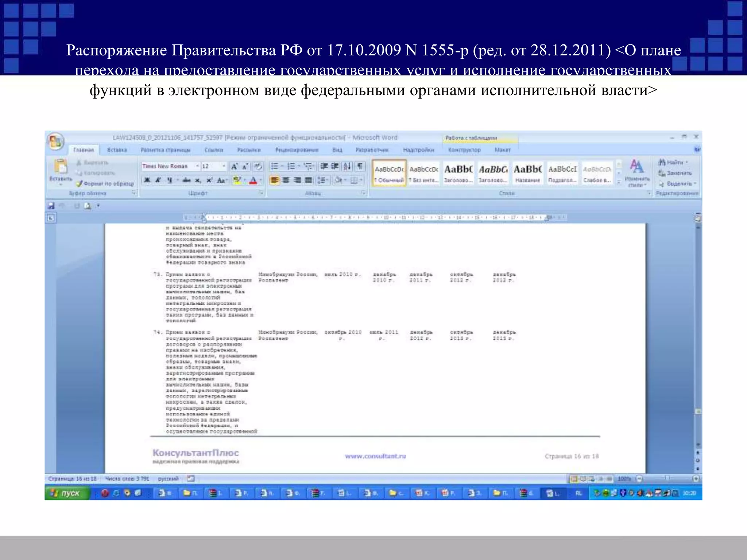This screenshot has width=747, height=560.
Task: Open the Change Case (Aa) dropdown
Action: [222, 180]
